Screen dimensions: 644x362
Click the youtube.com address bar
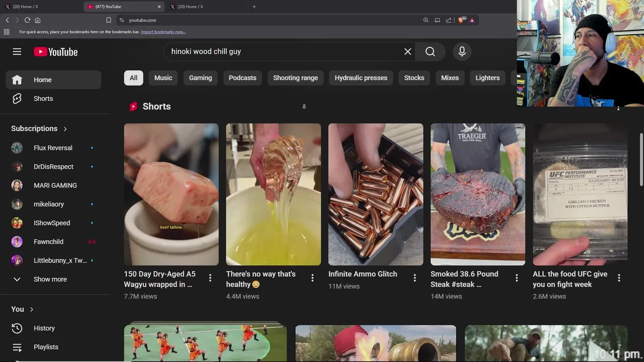coord(272,20)
